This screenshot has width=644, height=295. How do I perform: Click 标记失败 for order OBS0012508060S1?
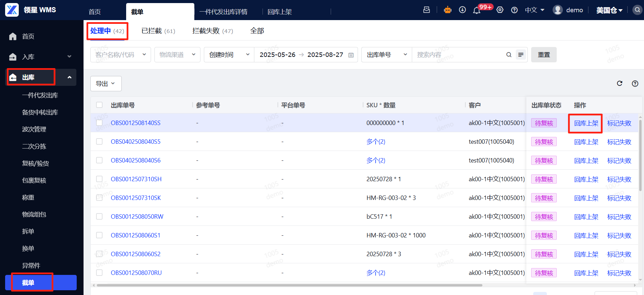[619, 235]
